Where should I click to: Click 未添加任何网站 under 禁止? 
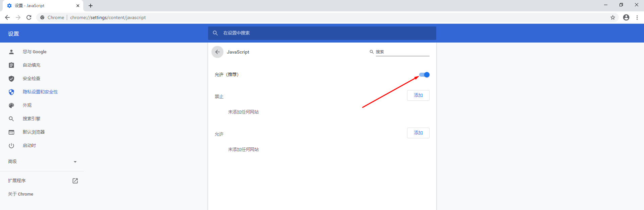[243, 112]
